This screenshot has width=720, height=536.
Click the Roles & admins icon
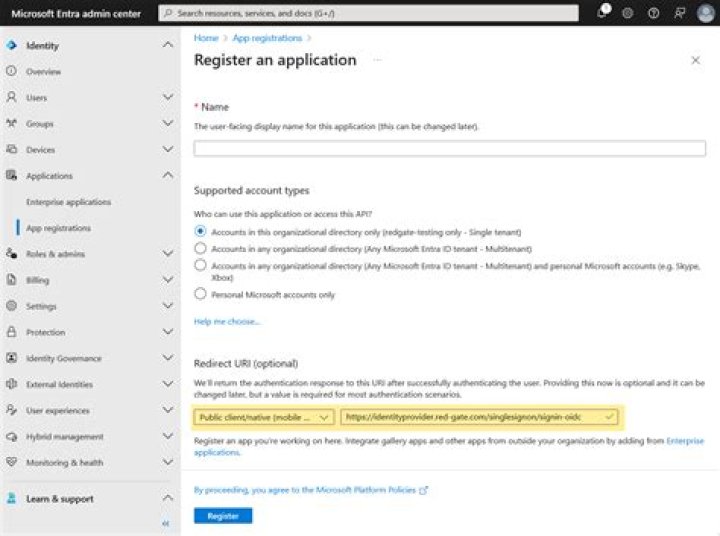(11, 254)
